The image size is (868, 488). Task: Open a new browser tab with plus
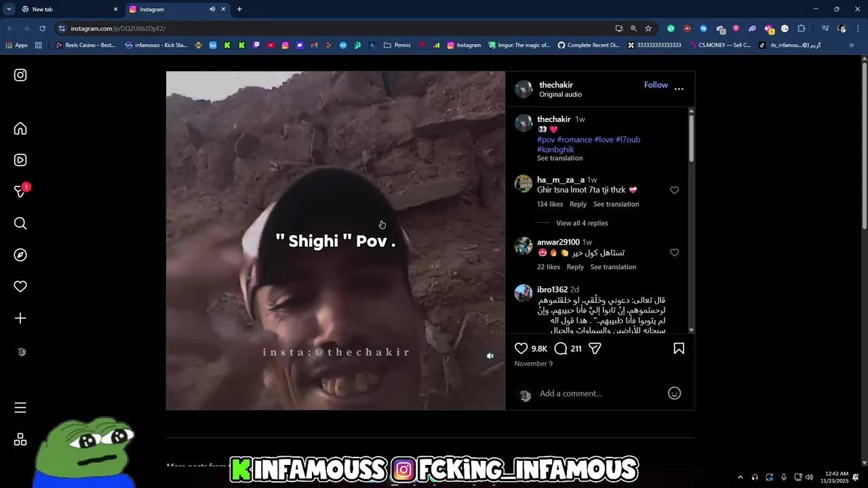[x=239, y=9]
